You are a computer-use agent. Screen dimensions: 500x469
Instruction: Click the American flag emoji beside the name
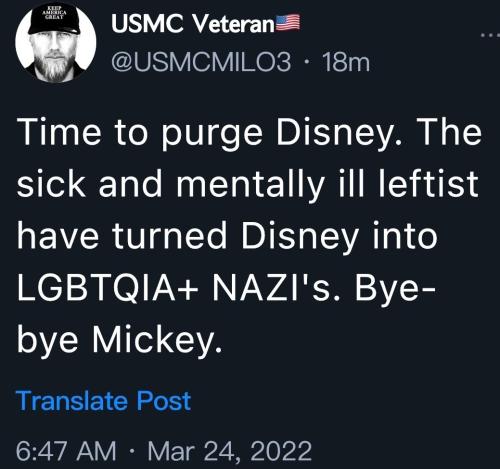(288, 23)
